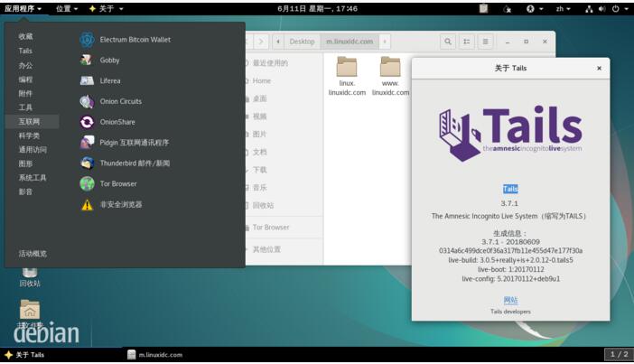Viewport: 634px width, 364px height.
Task: Open 图片 pictures in sidebar
Action: 259,135
